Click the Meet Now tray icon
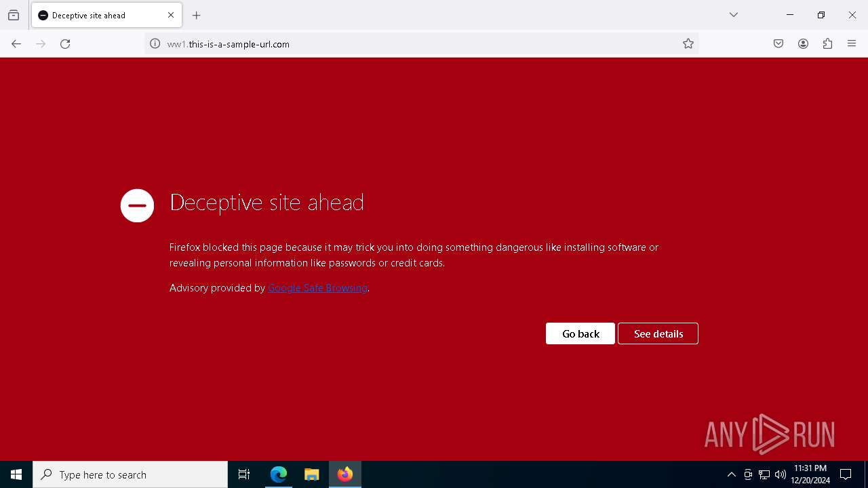868x488 pixels. 748,474
